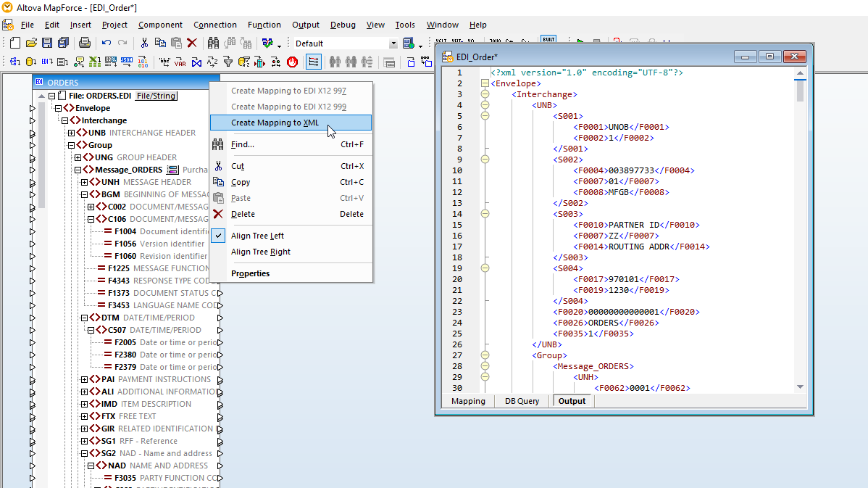Viewport: 868px width, 488px height.
Task: Choose Create Mapping to XML
Action: pyautogui.click(x=291, y=123)
